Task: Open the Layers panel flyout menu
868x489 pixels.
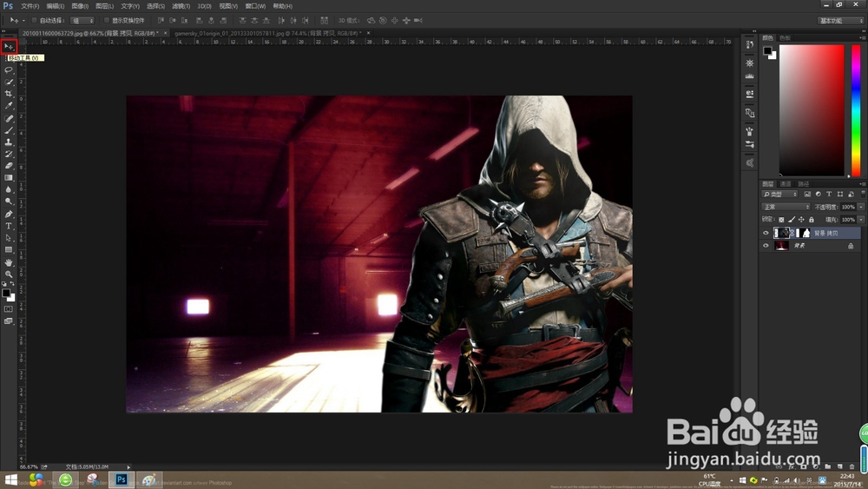Action: (x=862, y=184)
